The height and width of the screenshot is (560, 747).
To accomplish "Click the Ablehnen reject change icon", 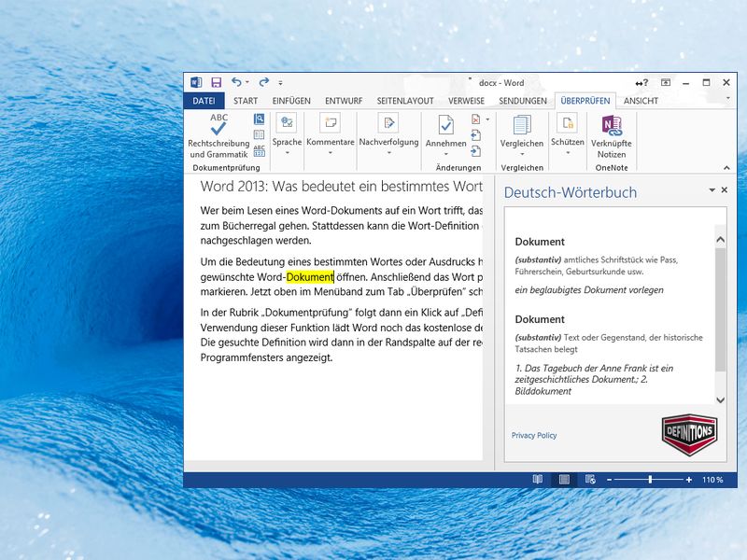I will click(x=476, y=119).
